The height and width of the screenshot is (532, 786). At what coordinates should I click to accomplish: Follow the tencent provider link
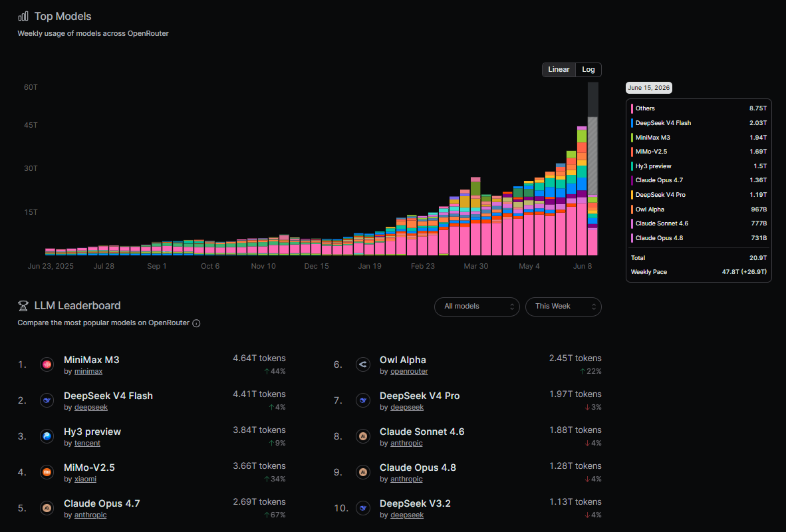tap(87, 444)
